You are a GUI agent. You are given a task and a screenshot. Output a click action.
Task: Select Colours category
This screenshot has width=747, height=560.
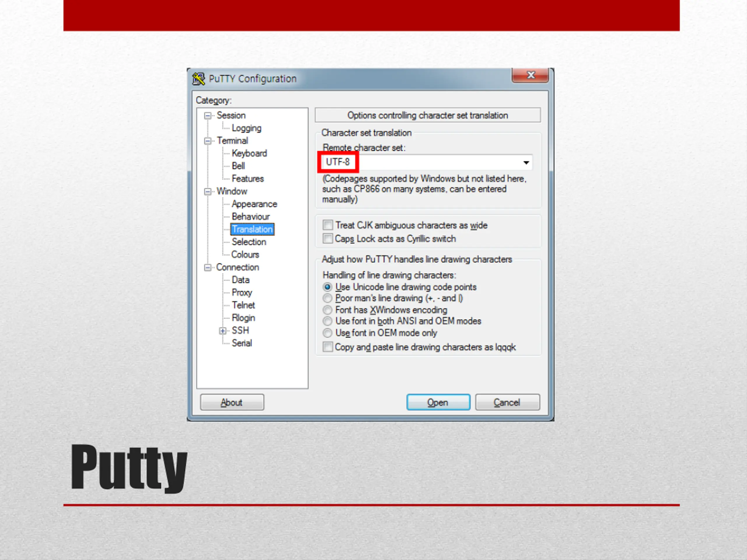coord(245,255)
